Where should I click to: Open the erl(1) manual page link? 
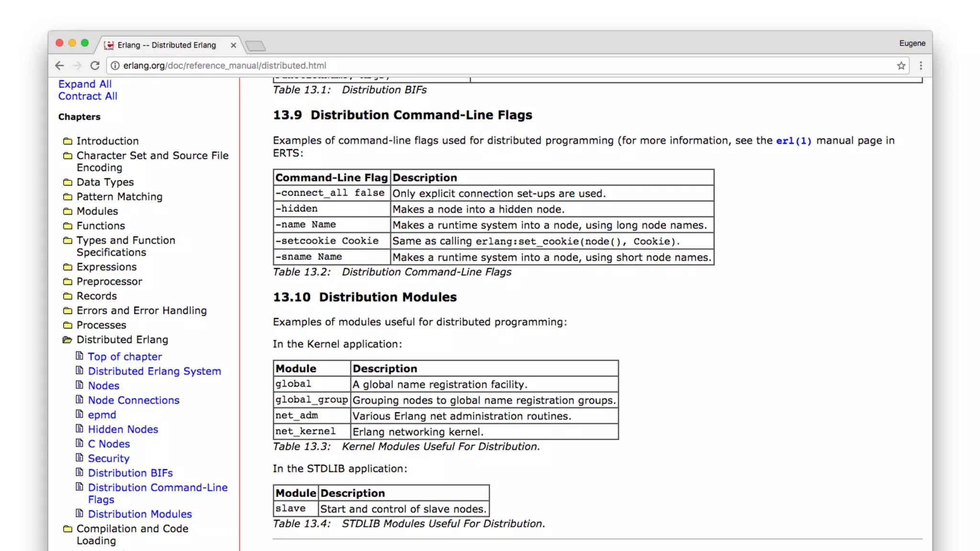tap(793, 141)
